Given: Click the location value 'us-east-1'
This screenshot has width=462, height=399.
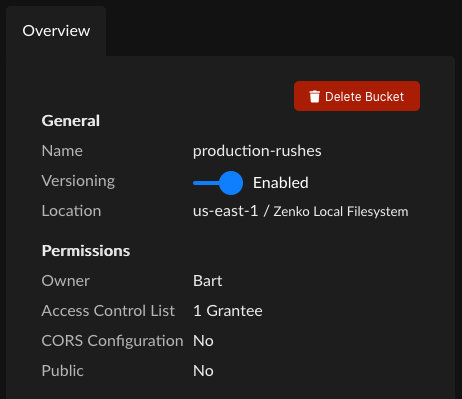Looking at the screenshot, I should click(x=225, y=211).
